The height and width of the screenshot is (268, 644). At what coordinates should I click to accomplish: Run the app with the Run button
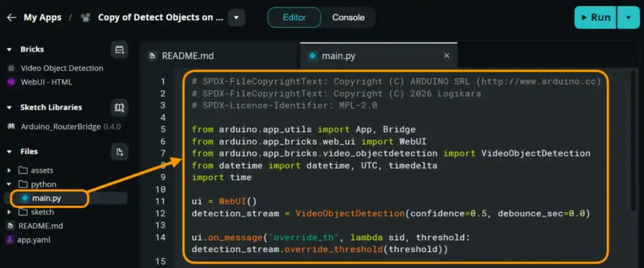point(595,18)
